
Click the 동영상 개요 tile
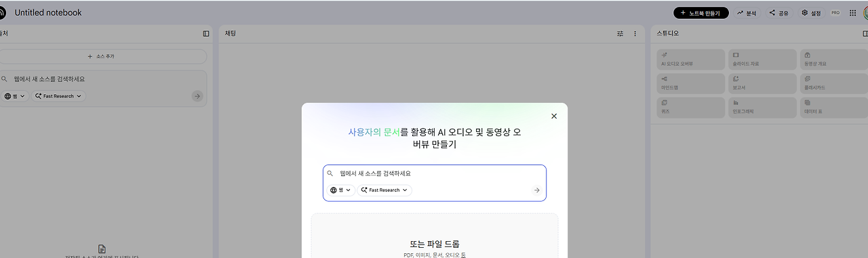834,60
